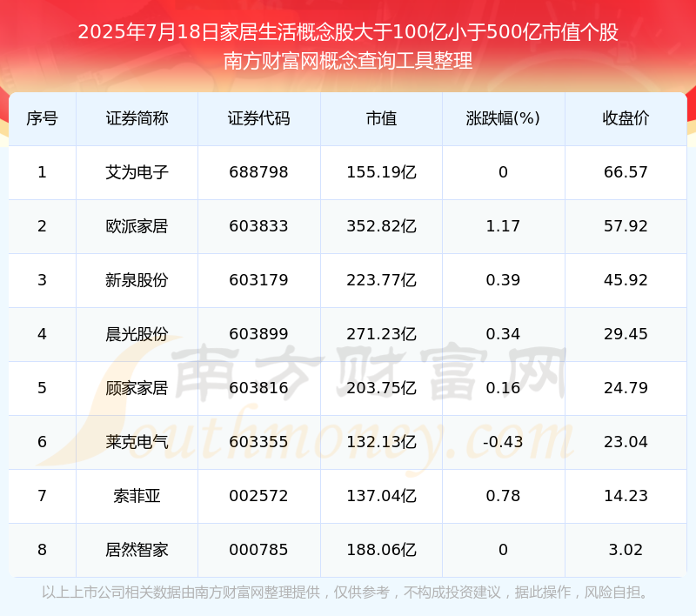Click zero change value in 艾为电子 row
This screenshot has height=616, width=696.
click(x=503, y=172)
